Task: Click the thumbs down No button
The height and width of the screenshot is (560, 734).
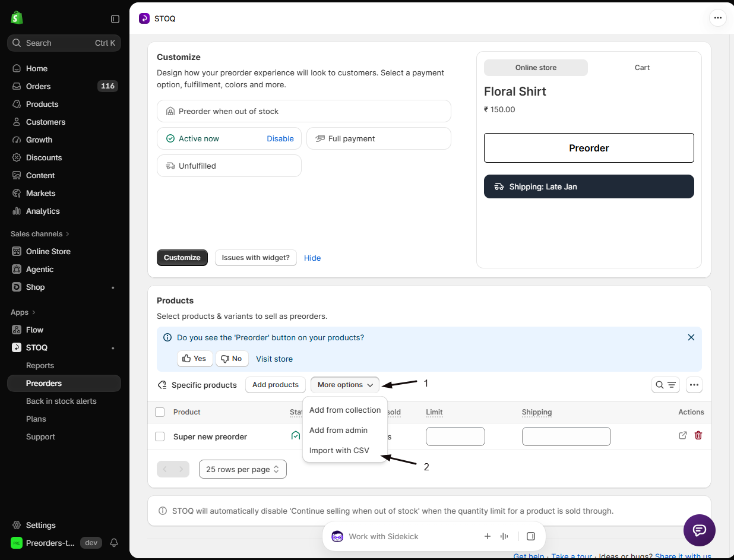Action: pos(232,359)
